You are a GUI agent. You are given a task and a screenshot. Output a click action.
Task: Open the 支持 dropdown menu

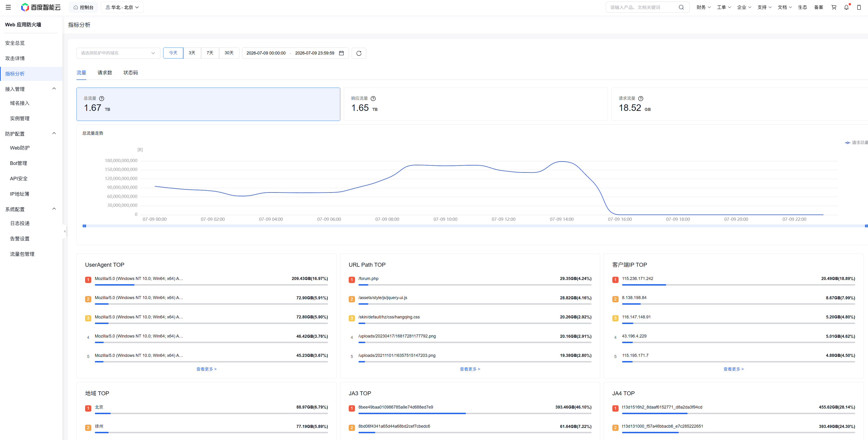click(764, 7)
